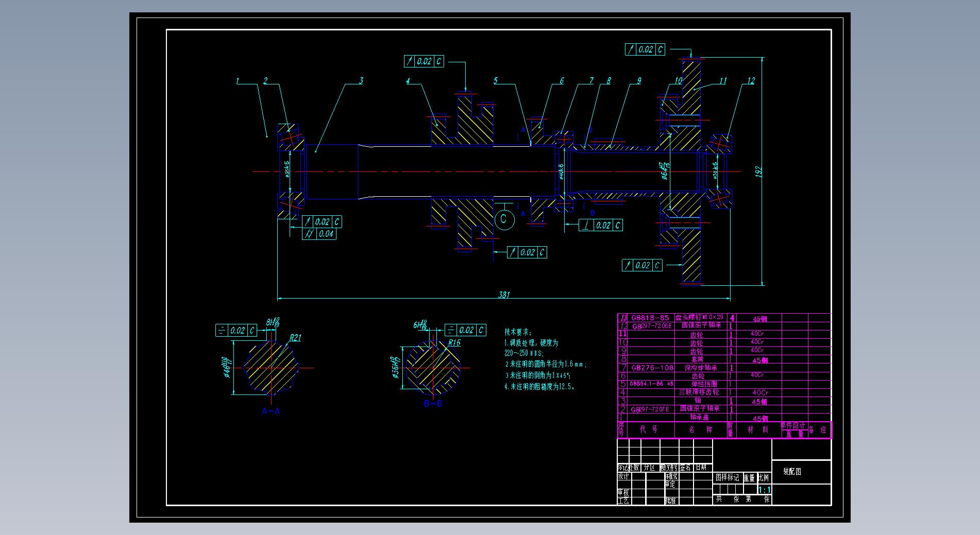The width and height of the screenshot is (980, 535).
Task: Click the diameter dimension "ø46" in A-A view
Action: click(x=226, y=367)
